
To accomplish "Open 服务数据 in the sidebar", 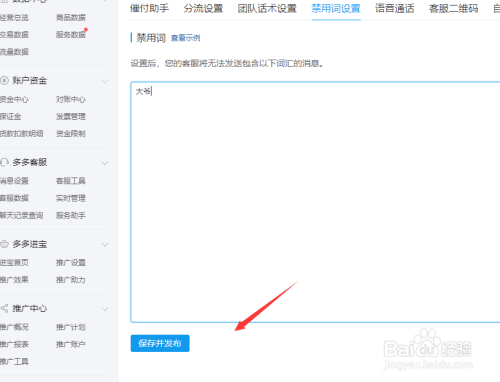I will pyautogui.click(x=71, y=34).
